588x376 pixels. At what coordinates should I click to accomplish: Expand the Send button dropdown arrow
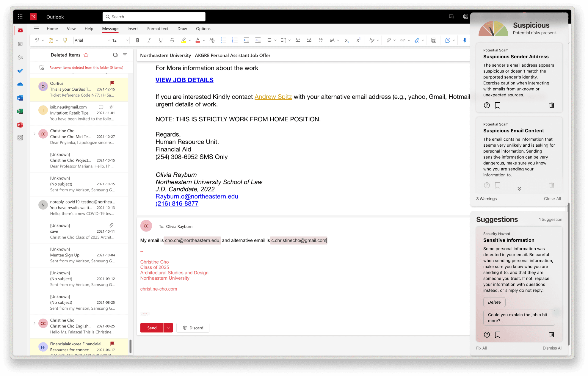point(168,328)
